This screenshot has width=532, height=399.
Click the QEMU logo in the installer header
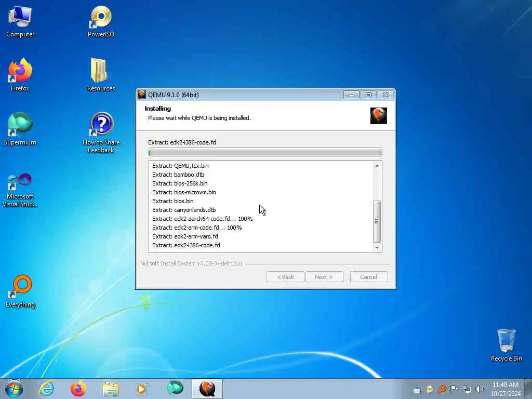(379, 116)
